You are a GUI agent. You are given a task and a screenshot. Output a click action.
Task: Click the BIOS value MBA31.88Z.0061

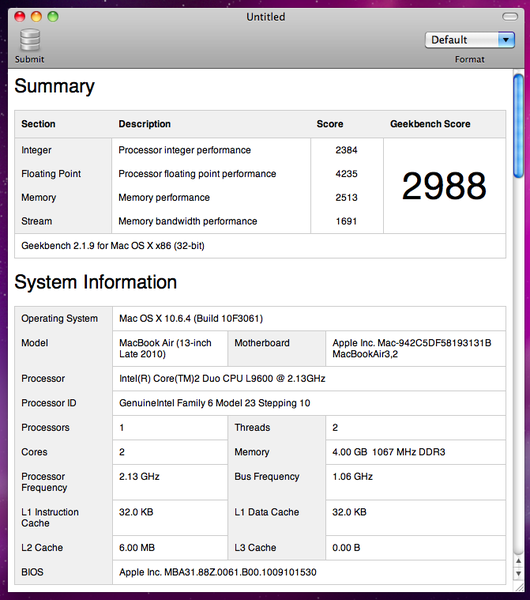click(218, 572)
